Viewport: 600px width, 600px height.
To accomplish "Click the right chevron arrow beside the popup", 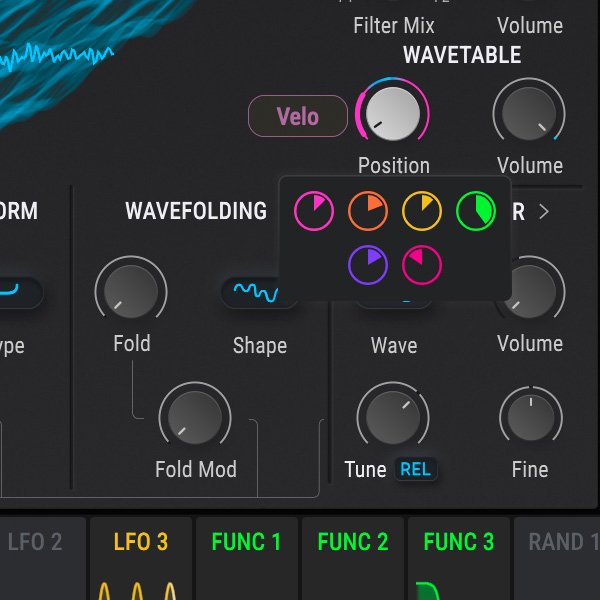I will pyautogui.click(x=544, y=211).
